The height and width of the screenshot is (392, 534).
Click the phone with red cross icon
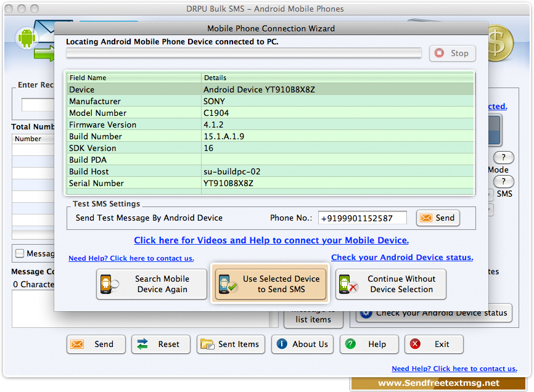[348, 284]
